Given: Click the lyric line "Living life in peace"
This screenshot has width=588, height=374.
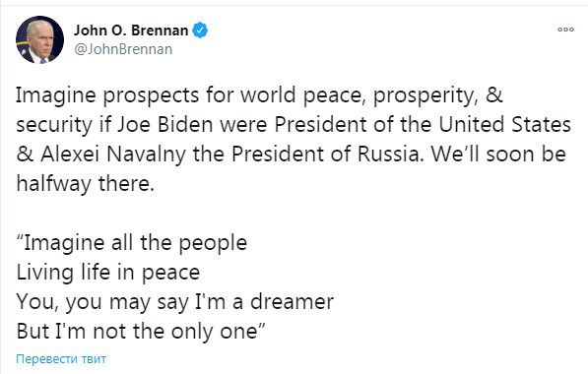Looking at the screenshot, I should coord(108,273).
